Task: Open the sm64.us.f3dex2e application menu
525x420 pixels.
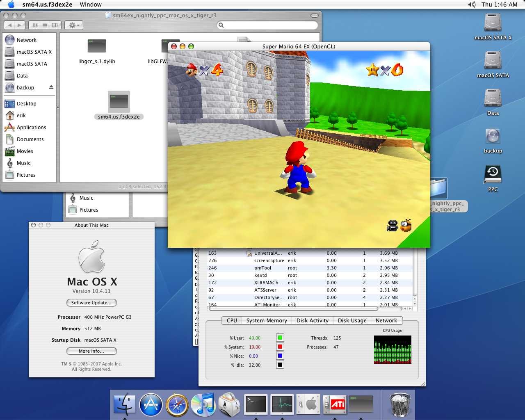Action: (x=47, y=5)
